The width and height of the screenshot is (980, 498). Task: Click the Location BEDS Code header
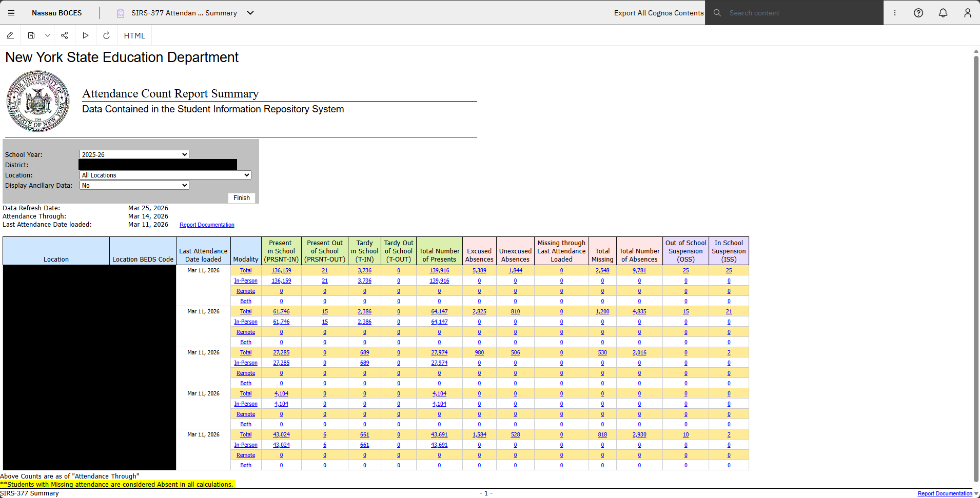143,251
